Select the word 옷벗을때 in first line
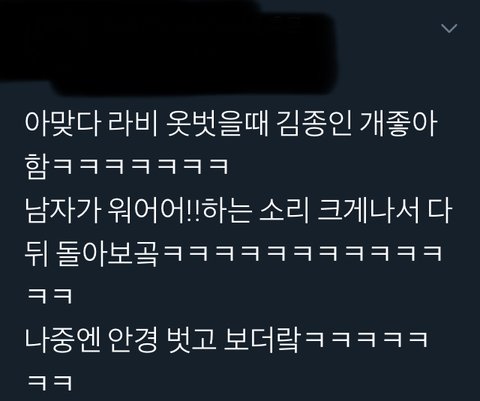Viewport: 480px width, 401px height. 217,124
